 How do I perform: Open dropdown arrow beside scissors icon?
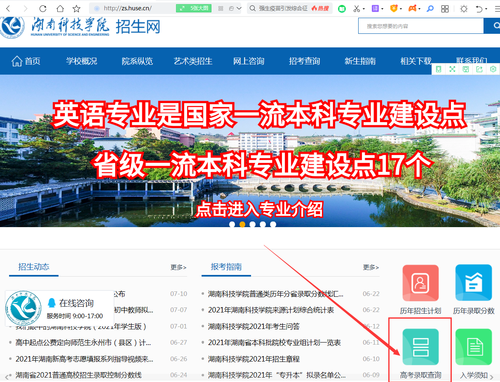(364, 9)
